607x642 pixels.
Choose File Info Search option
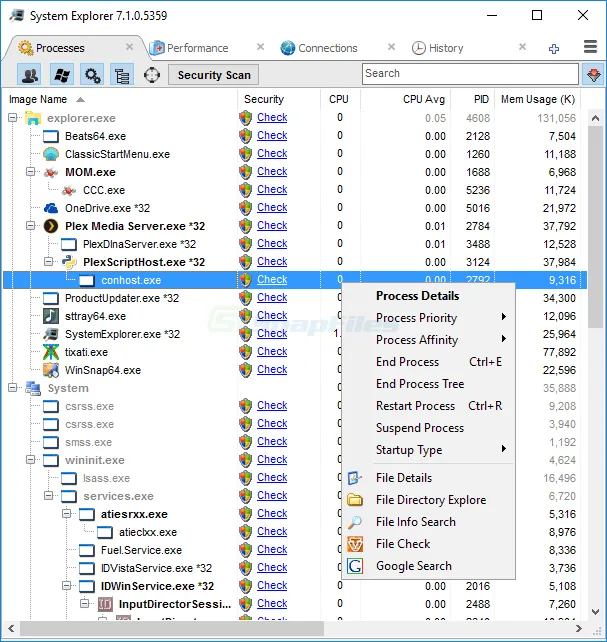tap(429, 522)
